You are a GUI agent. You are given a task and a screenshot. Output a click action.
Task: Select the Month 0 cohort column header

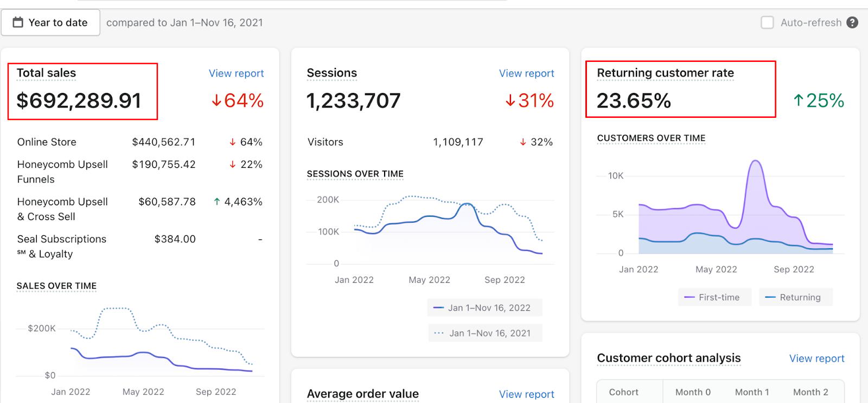693,392
